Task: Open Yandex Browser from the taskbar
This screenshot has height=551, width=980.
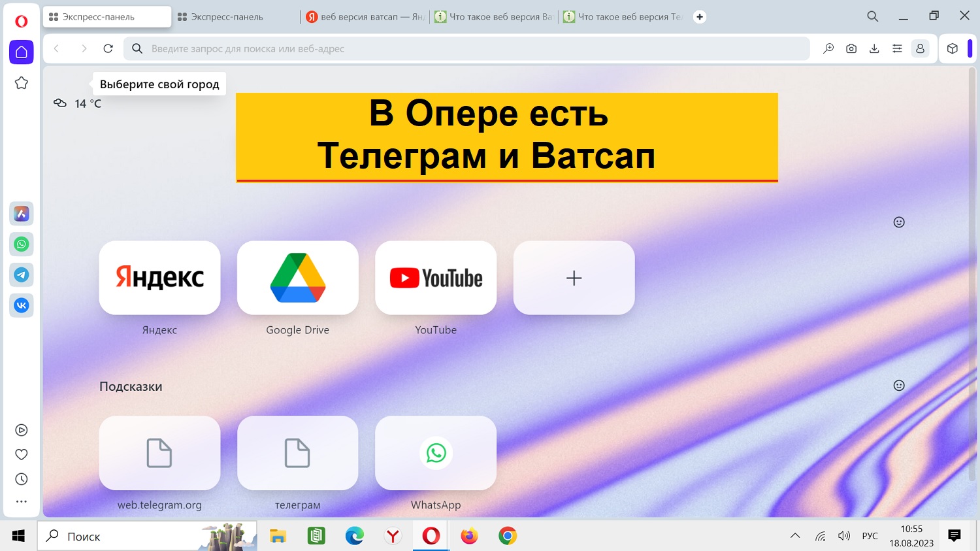Action: pyautogui.click(x=393, y=536)
